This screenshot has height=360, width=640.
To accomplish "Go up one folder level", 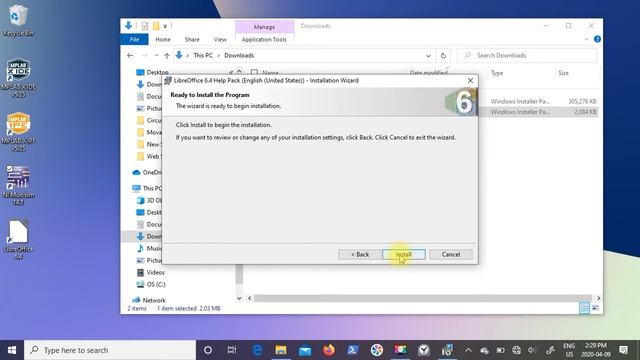I will [x=167, y=56].
